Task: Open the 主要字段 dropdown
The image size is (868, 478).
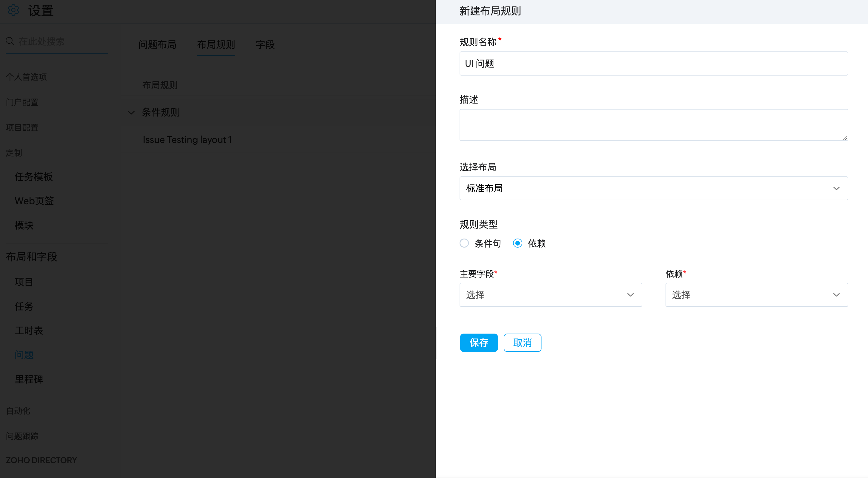Action: 550,295
